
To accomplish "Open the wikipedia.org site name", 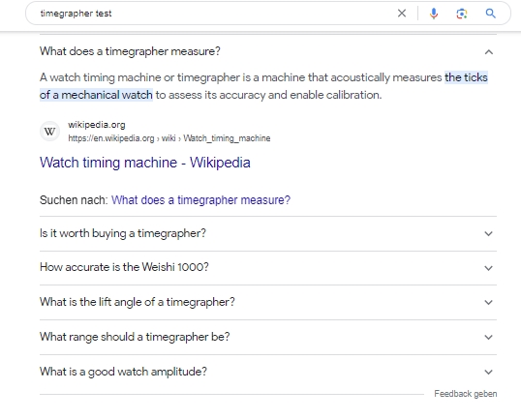I will (97, 125).
